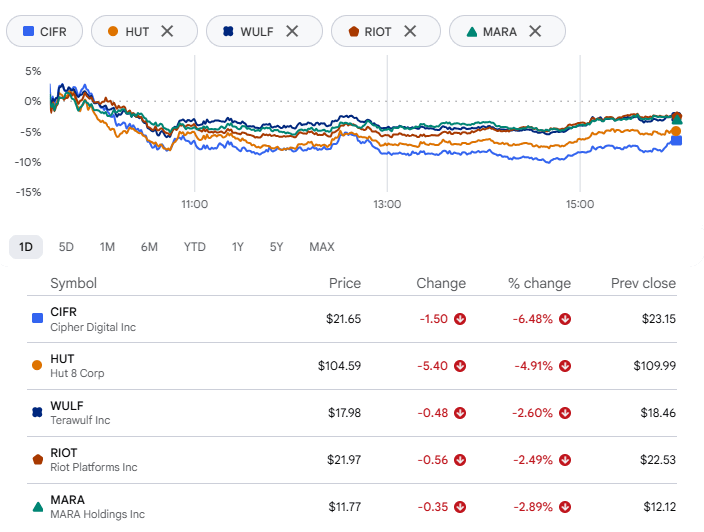Click Terawulf Inc company name
The height and width of the screenshot is (532, 704).
(80, 420)
